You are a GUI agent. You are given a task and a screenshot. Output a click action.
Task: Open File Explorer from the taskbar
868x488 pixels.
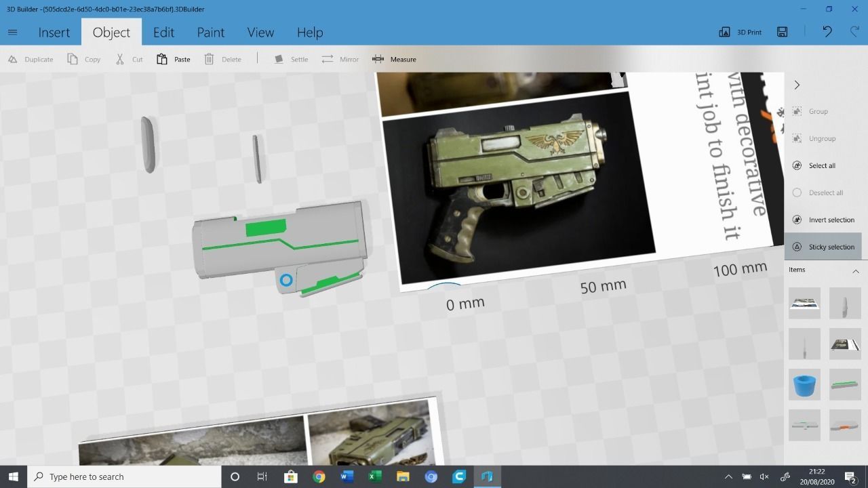403,476
